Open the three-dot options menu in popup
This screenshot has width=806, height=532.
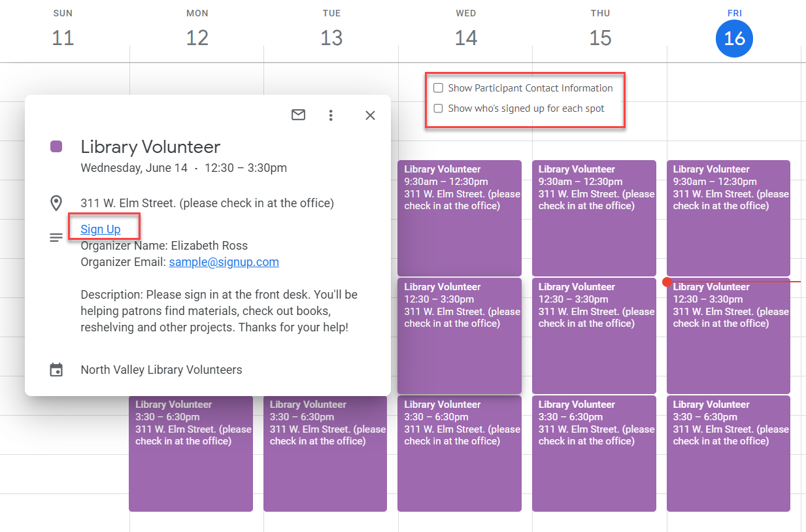click(x=331, y=115)
